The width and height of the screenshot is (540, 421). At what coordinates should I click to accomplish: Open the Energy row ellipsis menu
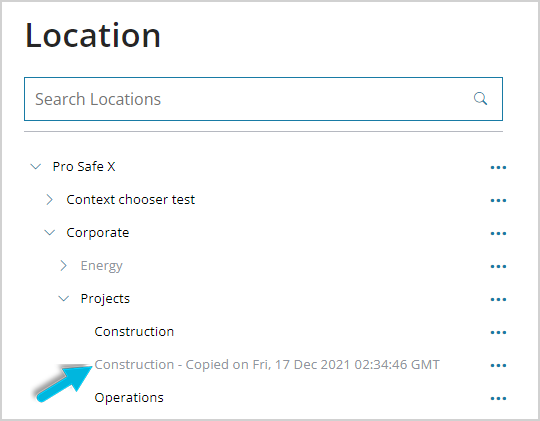[498, 267]
